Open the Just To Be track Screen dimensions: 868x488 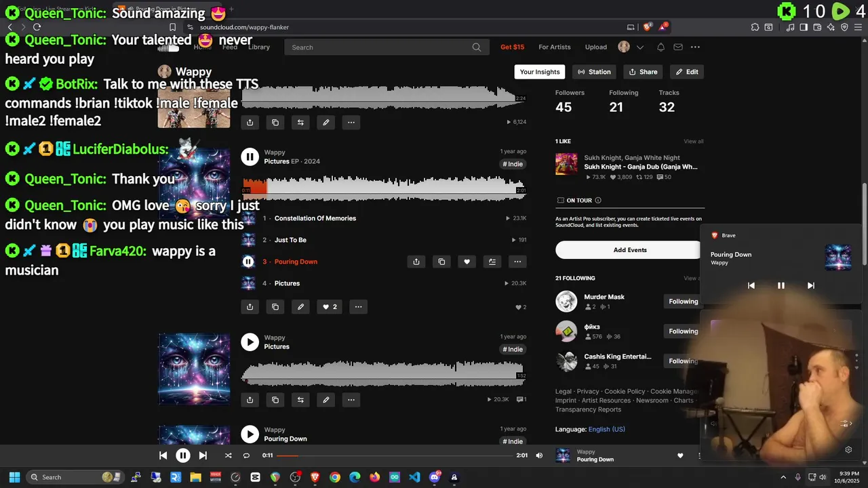pyautogui.click(x=290, y=240)
